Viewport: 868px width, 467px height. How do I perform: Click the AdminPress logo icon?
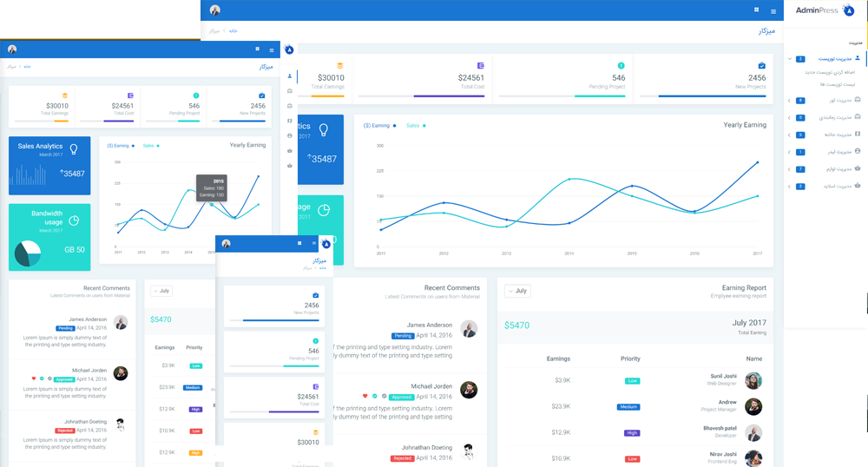(848, 10)
